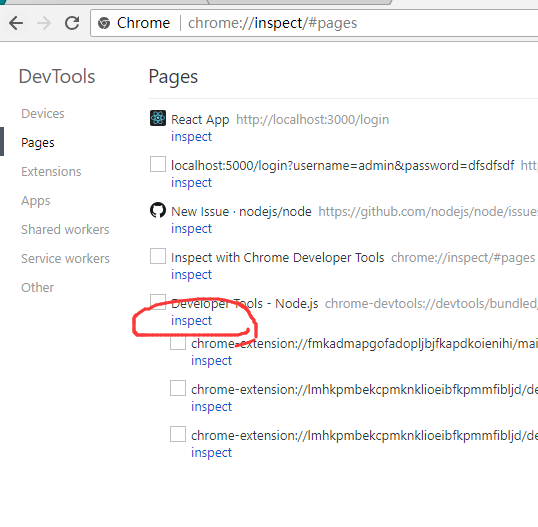
Task: Click the http://localhost:3000/login URL text
Action: (313, 120)
